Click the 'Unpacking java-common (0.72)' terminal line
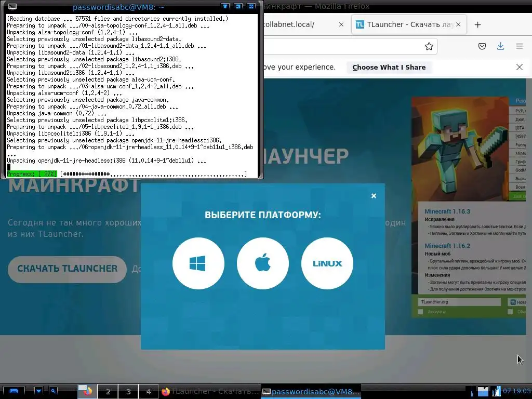This screenshot has width=532, height=399. pos(56,113)
